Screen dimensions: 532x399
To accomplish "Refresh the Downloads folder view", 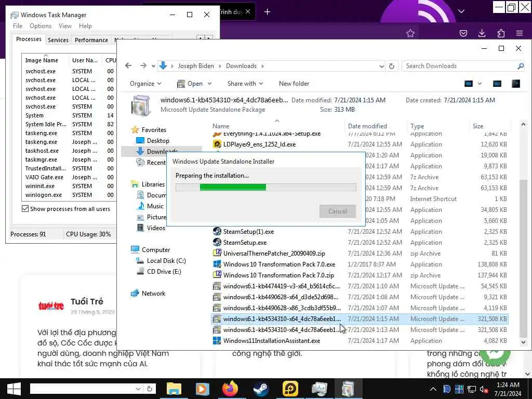I will 392,66.
